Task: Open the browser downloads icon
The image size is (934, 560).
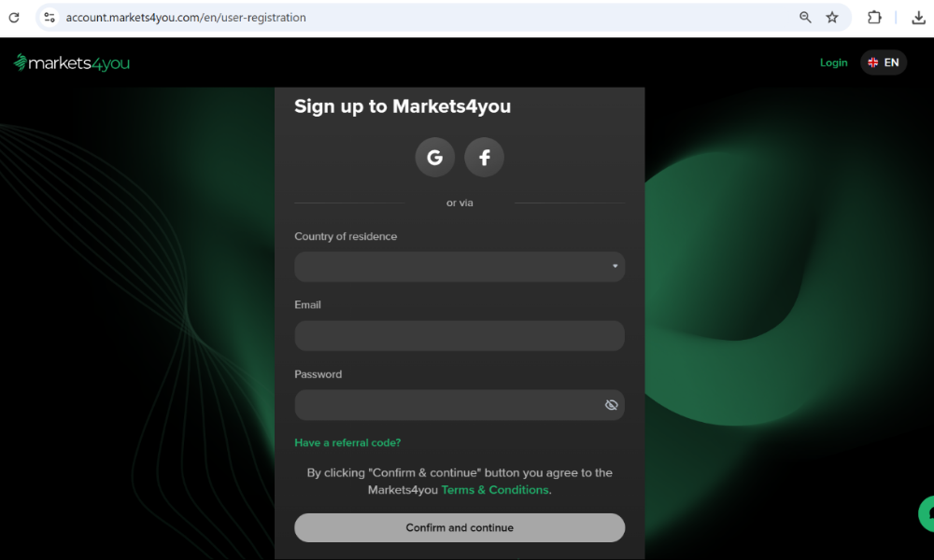Action: tap(918, 17)
